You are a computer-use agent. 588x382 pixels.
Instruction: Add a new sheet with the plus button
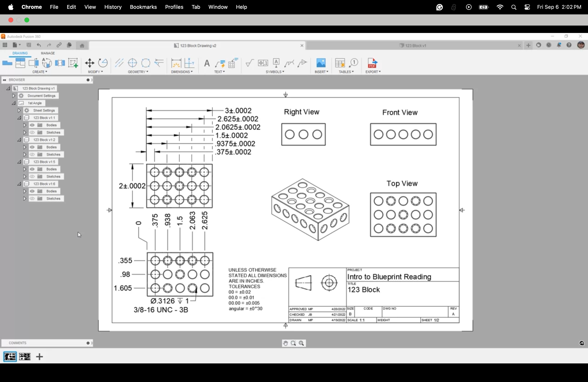coord(39,357)
